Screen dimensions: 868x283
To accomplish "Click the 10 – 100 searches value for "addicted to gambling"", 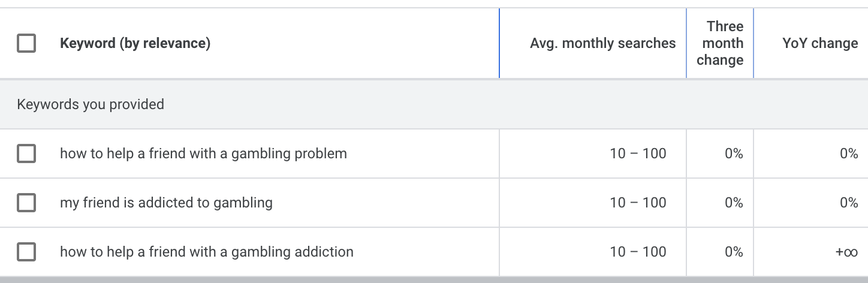I will click(x=638, y=203).
